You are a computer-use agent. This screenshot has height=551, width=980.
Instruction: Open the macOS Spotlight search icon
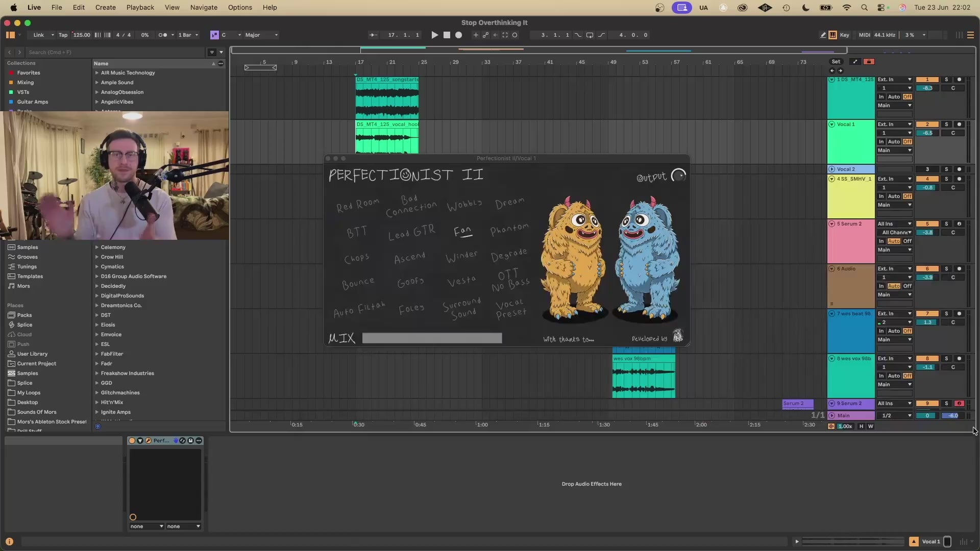click(x=864, y=8)
